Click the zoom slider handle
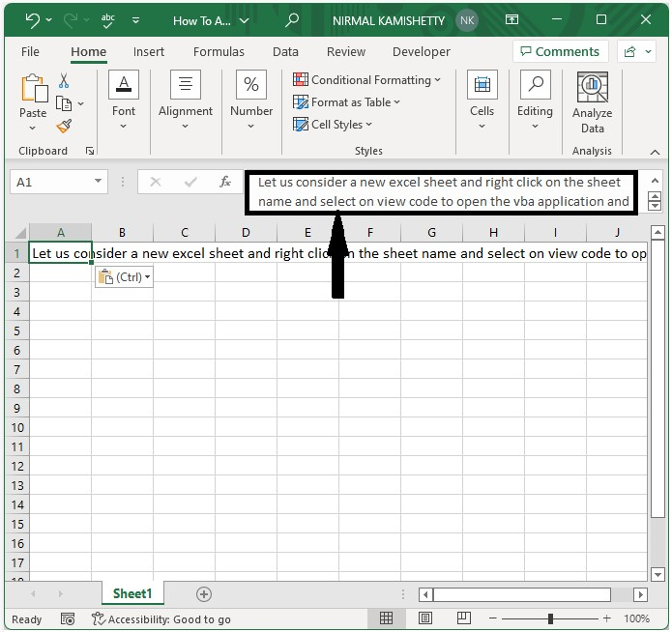672x632 pixels. [x=550, y=618]
